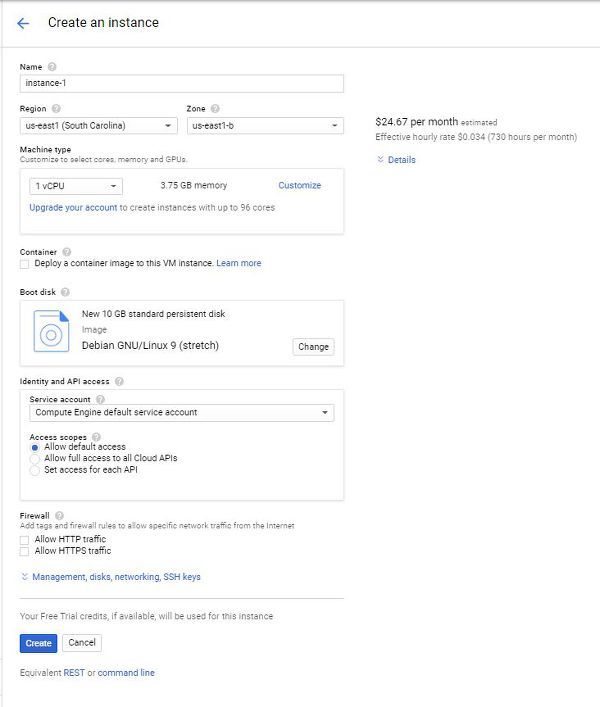600x707 pixels.
Task: Click help icon next to Name
Action: (x=52, y=67)
